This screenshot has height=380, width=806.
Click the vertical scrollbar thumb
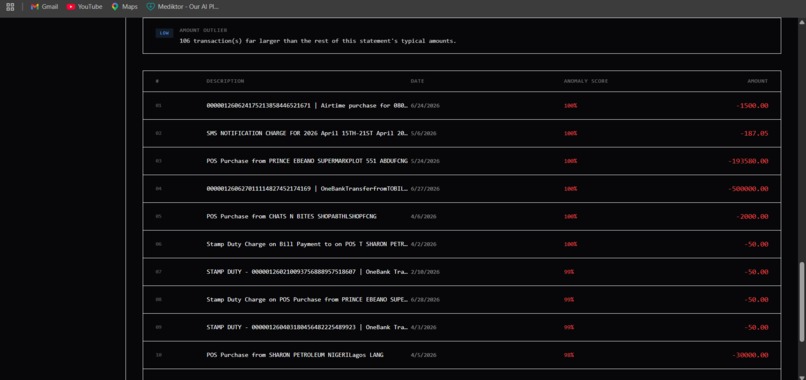tap(802, 302)
